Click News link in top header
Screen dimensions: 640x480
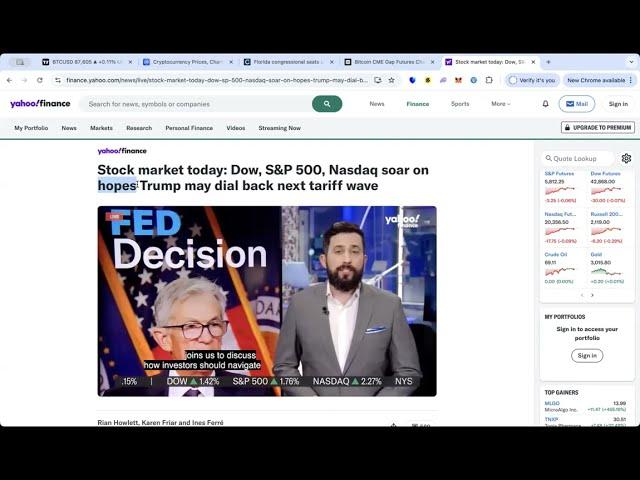[377, 104]
